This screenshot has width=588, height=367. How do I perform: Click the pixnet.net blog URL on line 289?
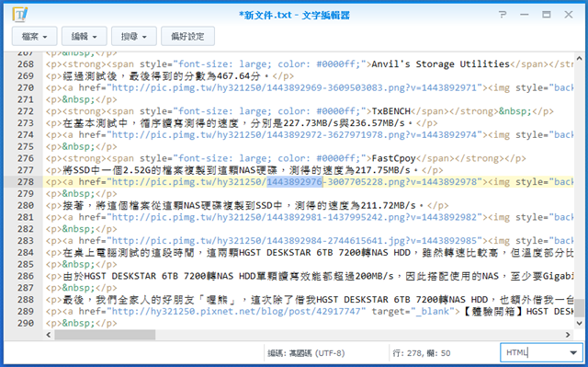point(236,312)
